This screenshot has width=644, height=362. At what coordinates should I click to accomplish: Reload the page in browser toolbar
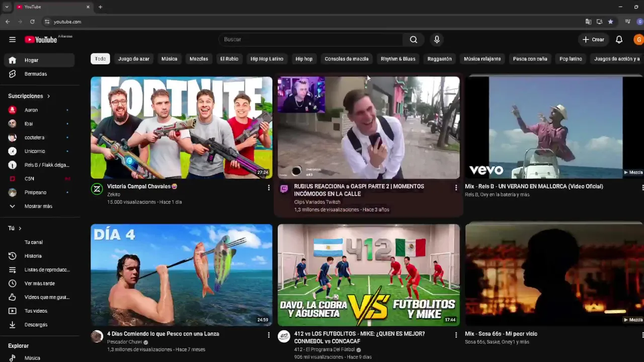point(32,22)
